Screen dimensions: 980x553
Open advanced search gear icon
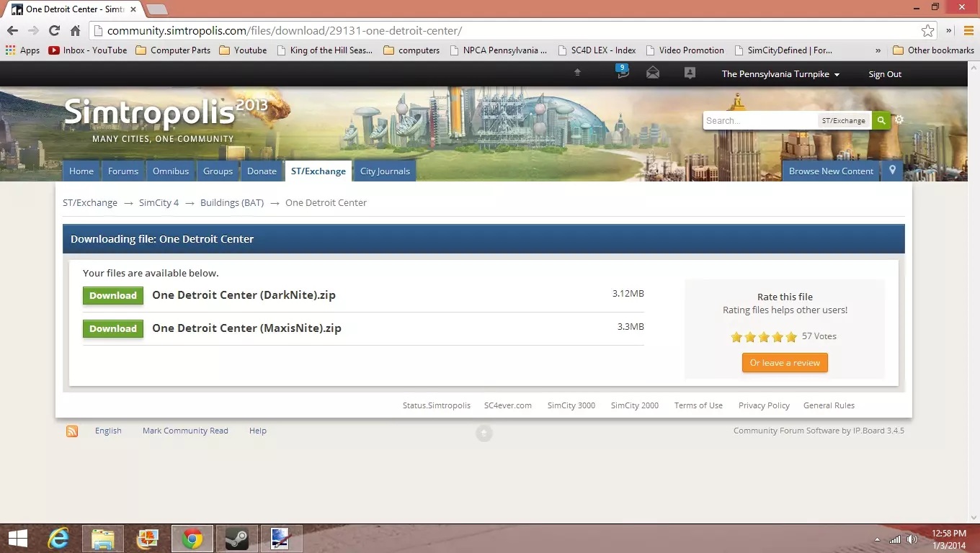pos(899,120)
